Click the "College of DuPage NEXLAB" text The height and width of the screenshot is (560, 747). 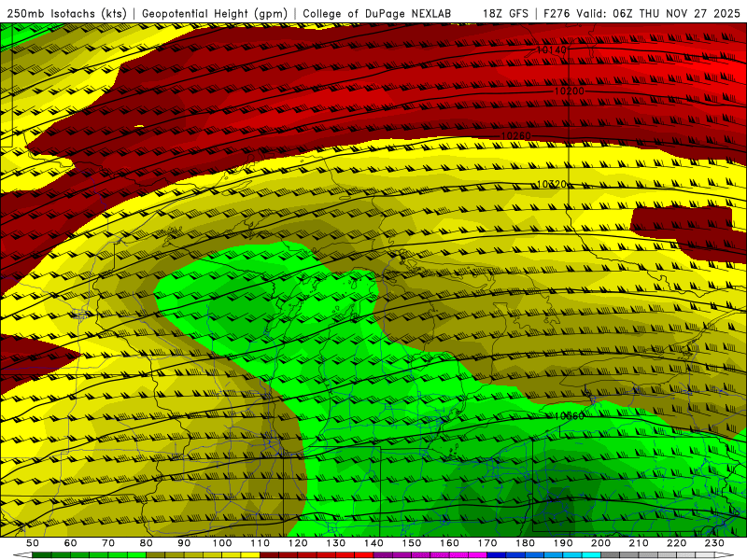(377, 13)
